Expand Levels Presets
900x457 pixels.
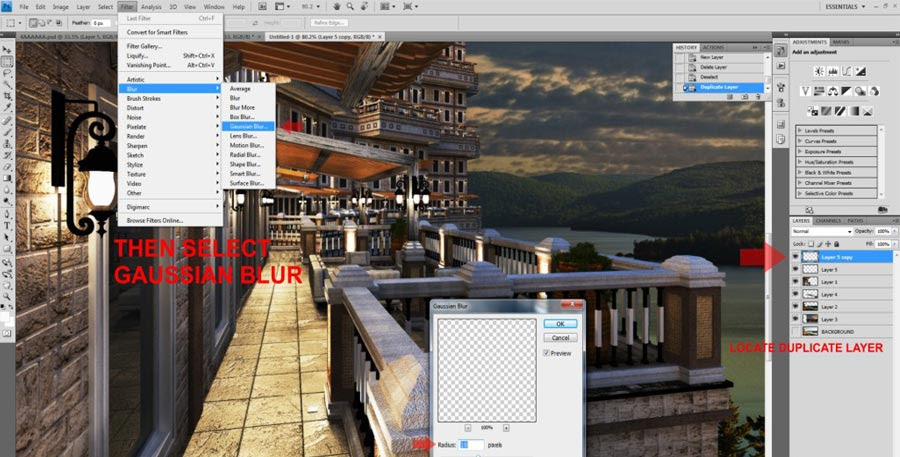pyautogui.click(x=800, y=131)
